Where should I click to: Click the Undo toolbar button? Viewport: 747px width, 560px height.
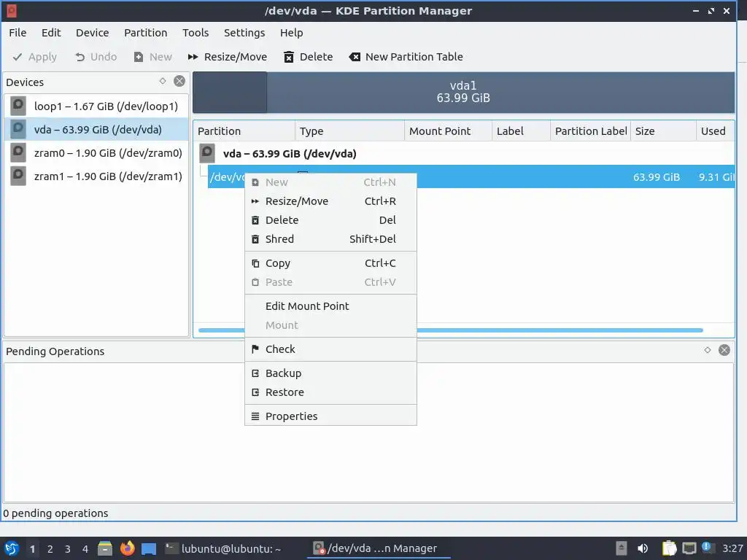(96, 57)
